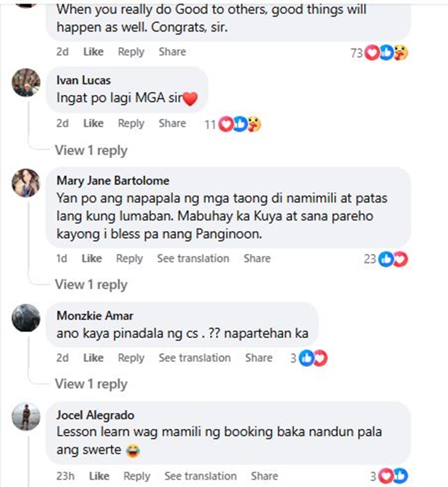448x487 pixels.
Task: See translation of Monzkie Amar's comment
Action: [195, 358]
